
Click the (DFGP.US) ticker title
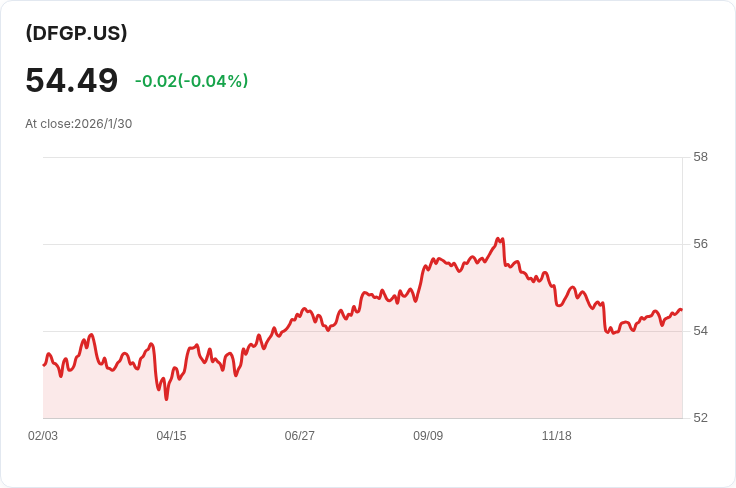76,33
